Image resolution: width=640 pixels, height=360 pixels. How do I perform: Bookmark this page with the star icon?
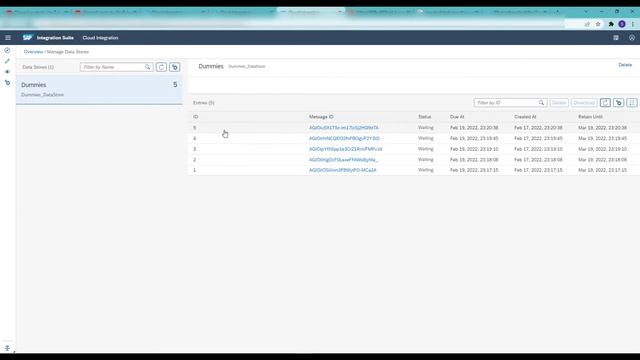pyautogui.click(x=598, y=24)
